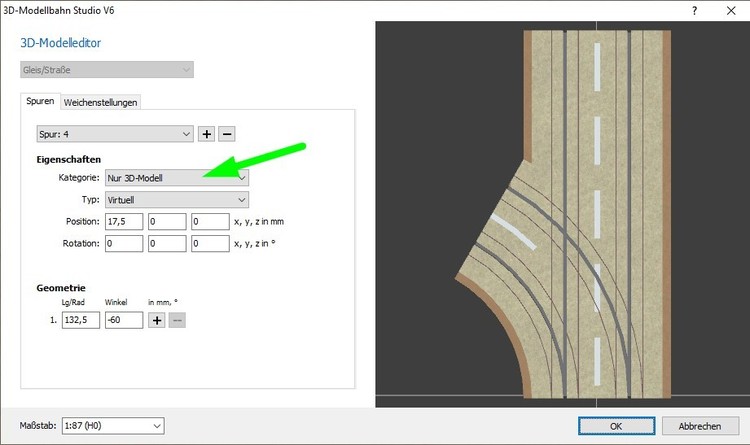Switch to the Weichenstellungen tab
This screenshot has width=750, height=445.
pyautogui.click(x=100, y=102)
